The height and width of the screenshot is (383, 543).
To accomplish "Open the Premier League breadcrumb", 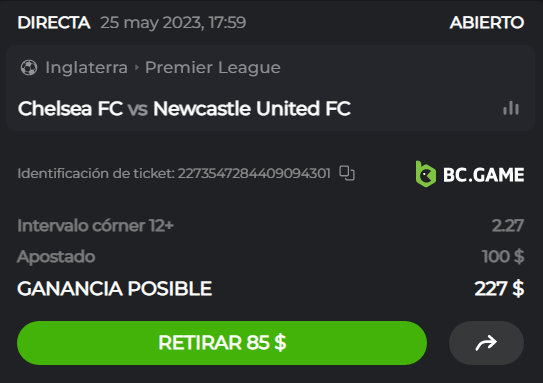I will click(x=213, y=68).
